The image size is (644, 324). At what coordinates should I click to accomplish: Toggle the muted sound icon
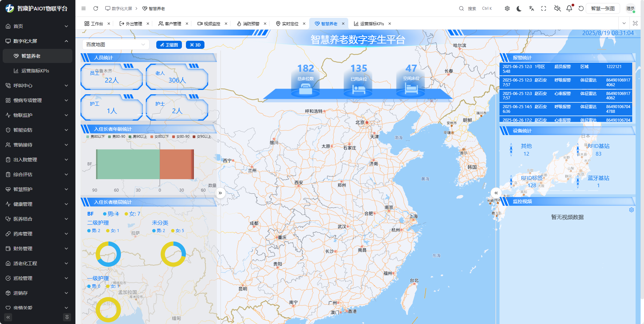tap(557, 8)
